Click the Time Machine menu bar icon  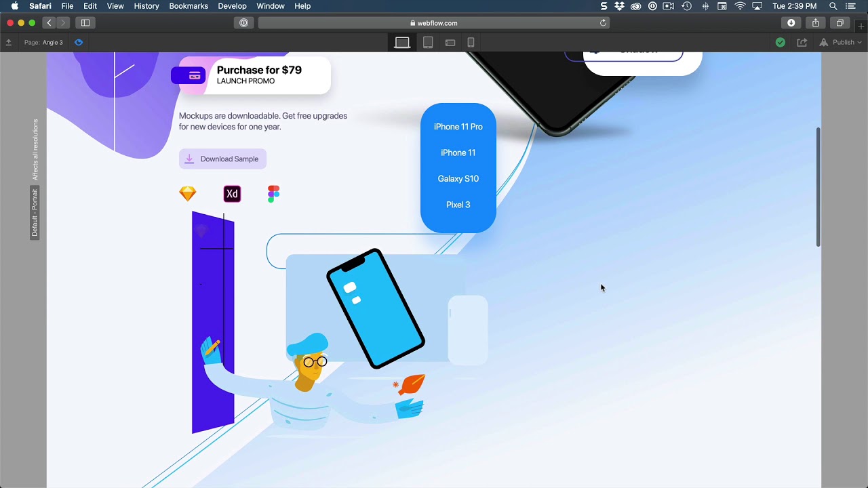click(687, 6)
